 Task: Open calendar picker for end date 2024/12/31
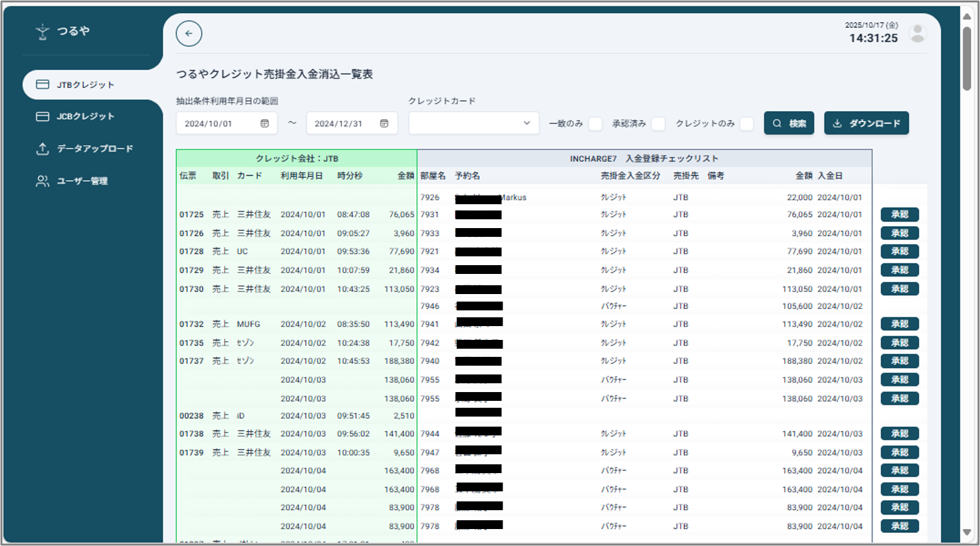pos(384,124)
